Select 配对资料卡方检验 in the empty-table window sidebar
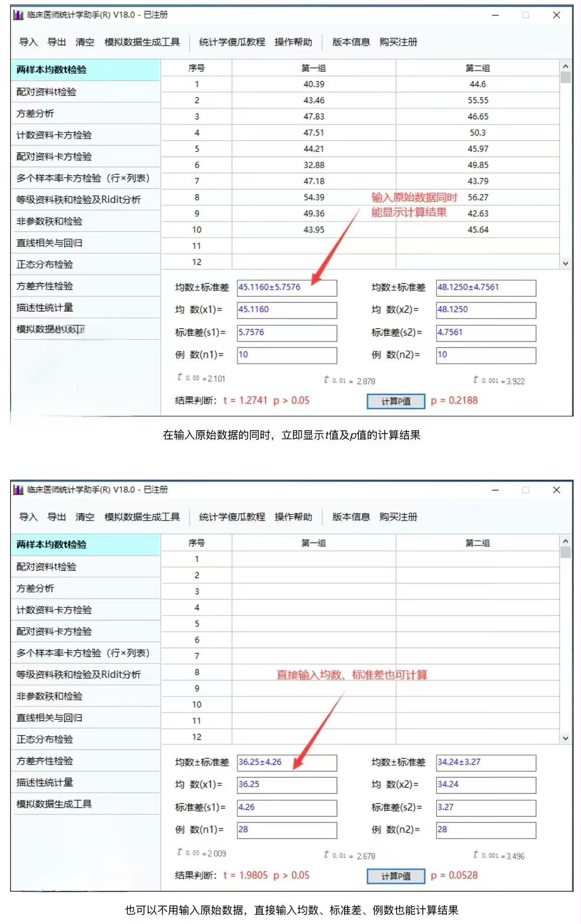This screenshot has height=924, width=581. [86, 631]
